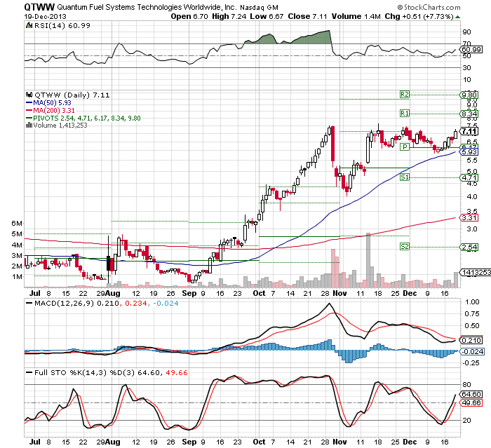Click the 60.99 RSI value tag
The width and height of the screenshot is (491, 448).
[471, 50]
